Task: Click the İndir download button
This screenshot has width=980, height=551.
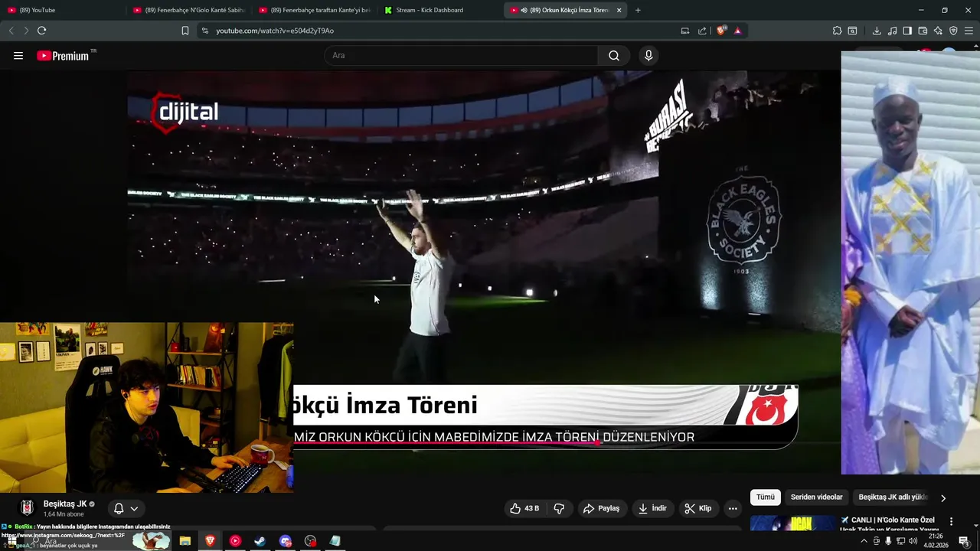Action: (x=652, y=508)
